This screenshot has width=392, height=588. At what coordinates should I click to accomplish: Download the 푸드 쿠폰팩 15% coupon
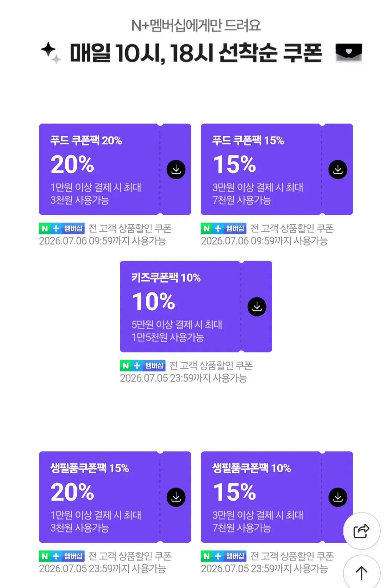tap(338, 170)
